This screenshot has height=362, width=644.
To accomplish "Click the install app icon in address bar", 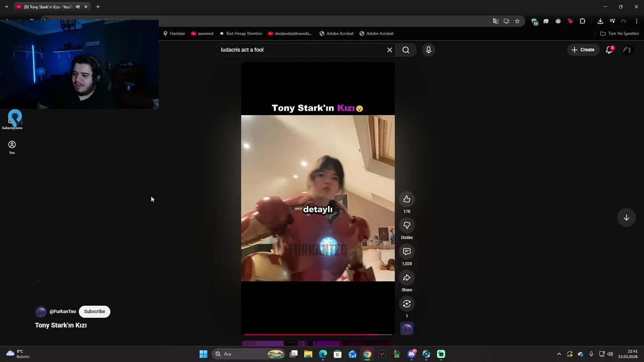I will tap(506, 21).
